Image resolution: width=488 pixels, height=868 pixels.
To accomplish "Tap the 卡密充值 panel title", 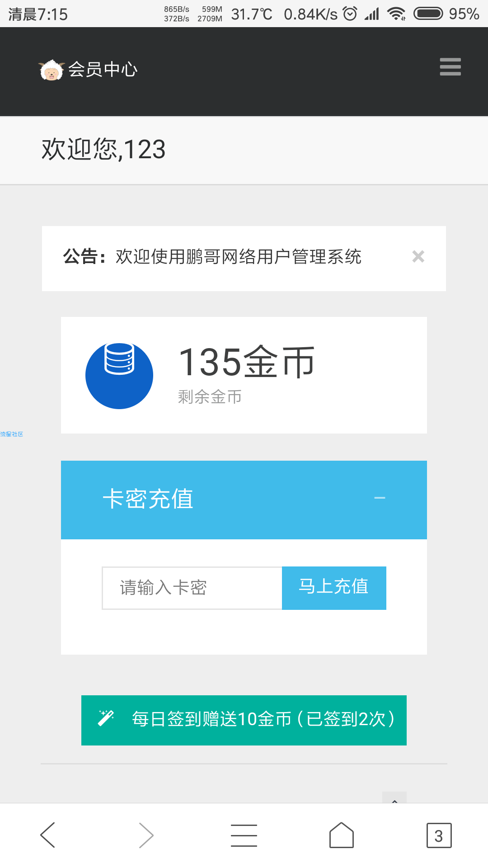I will pyautogui.click(x=148, y=499).
